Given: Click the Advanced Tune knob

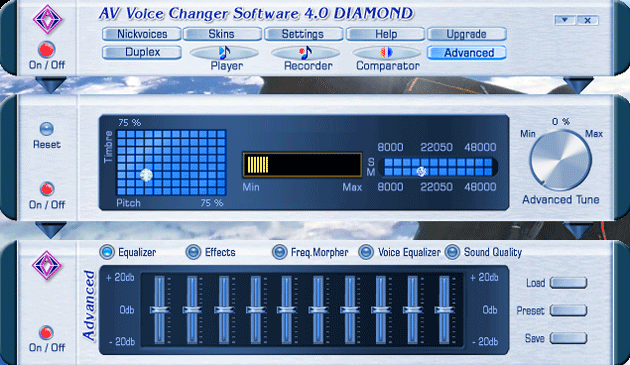Looking at the screenshot, I should 560,160.
